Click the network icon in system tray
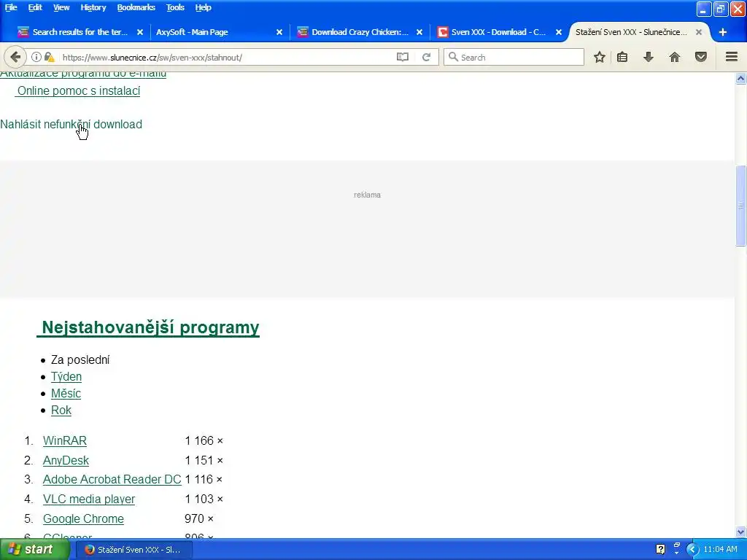Image resolution: width=747 pixels, height=560 pixels. [x=676, y=548]
